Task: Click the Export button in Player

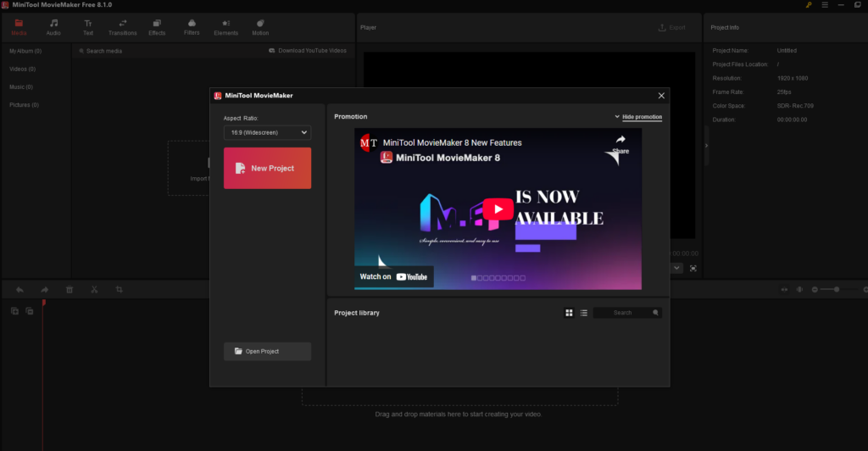Action: click(x=672, y=27)
